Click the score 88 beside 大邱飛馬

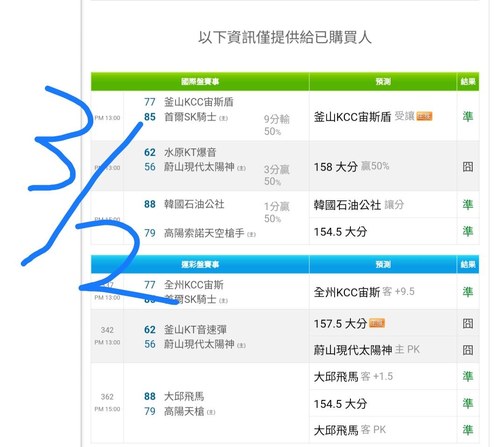150,396
